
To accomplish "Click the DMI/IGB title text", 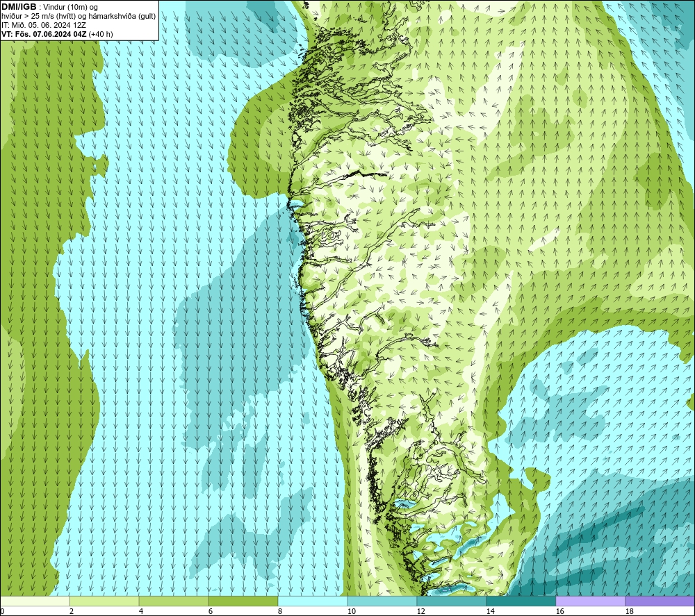I will pos(19,7).
